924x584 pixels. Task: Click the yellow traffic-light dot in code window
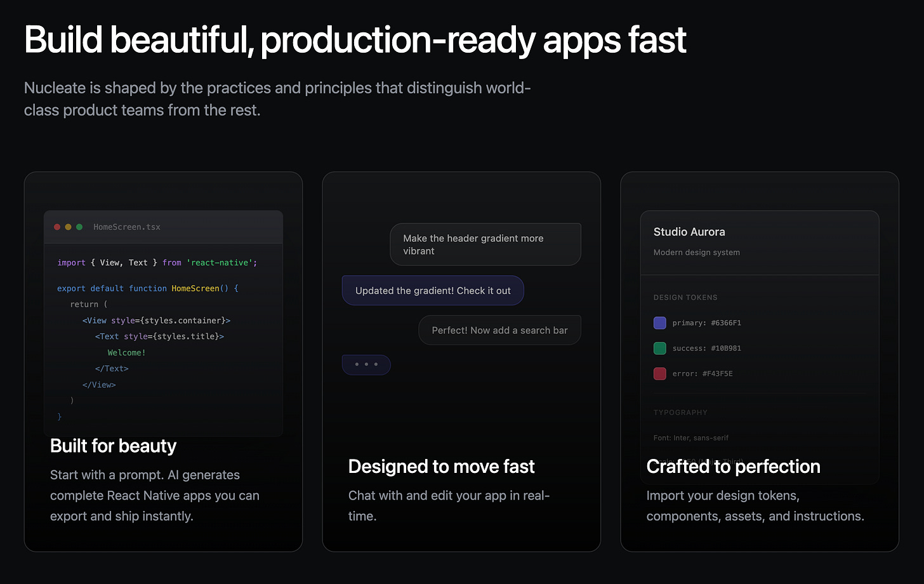69,227
